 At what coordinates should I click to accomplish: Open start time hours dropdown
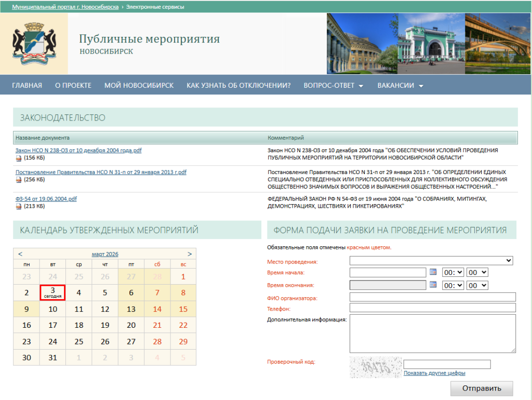click(x=452, y=272)
